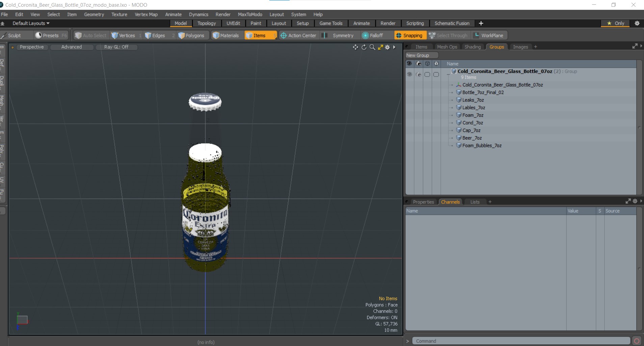Image resolution: width=644 pixels, height=346 pixels.
Task: Open the File menu
Action: coord(4,15)
